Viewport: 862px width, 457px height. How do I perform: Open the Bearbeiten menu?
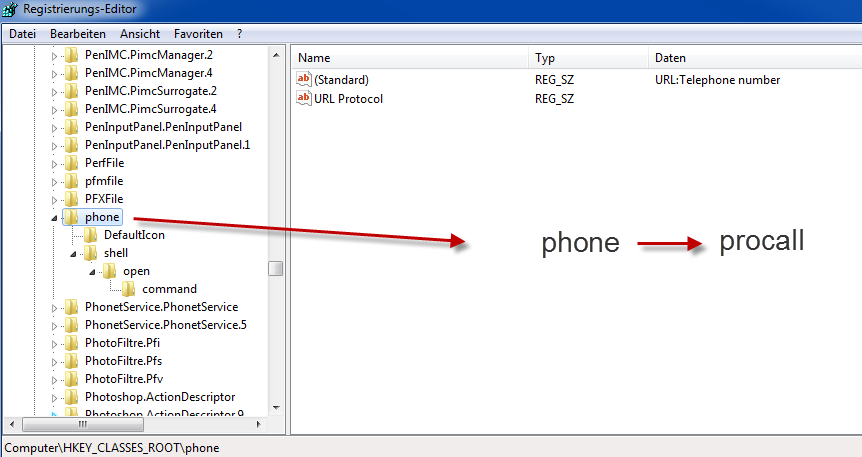(x=78, y=34)
